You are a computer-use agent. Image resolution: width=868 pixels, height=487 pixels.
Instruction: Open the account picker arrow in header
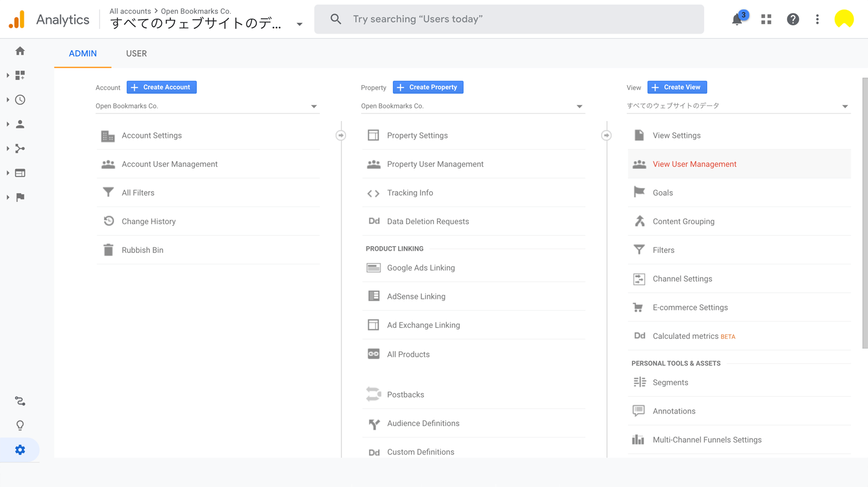[299, 24]
